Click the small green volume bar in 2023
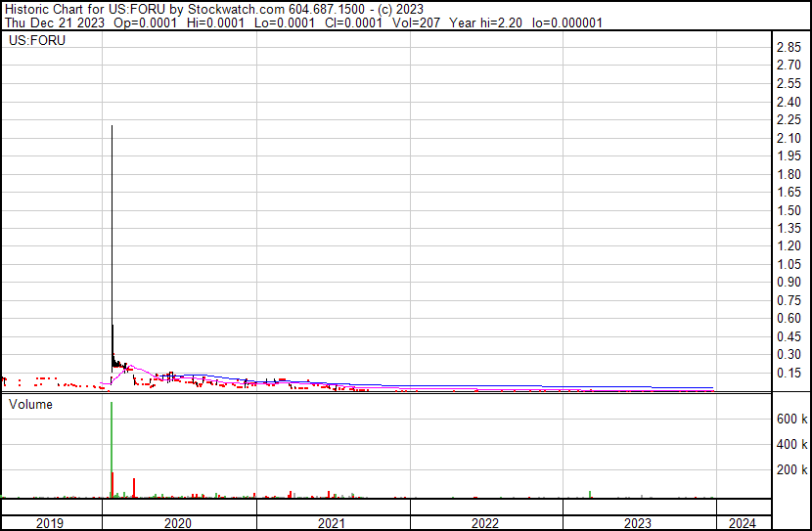Viewport: 812px width, 531px height. coord(591,494)
